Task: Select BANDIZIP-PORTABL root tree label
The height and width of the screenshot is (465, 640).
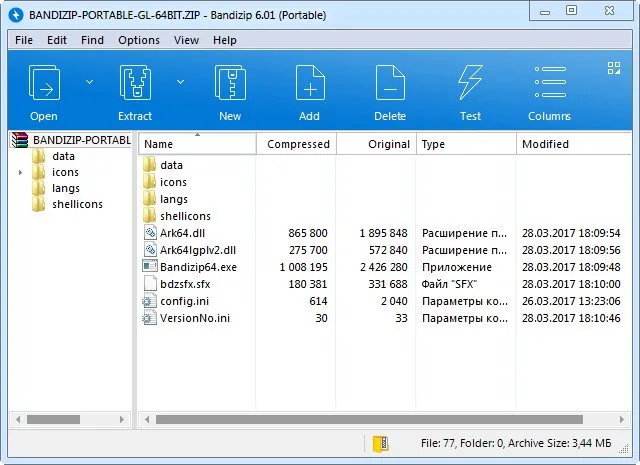Action: tap(82, 140)
